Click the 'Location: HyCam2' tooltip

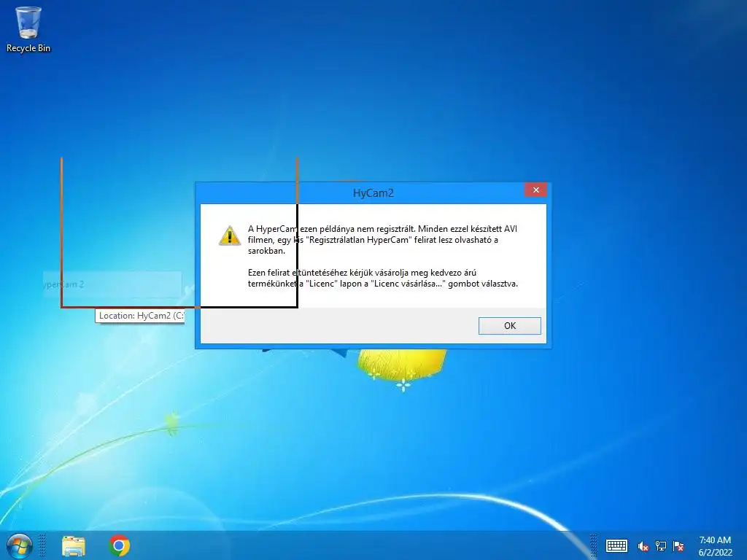click(x=140, y=316)
